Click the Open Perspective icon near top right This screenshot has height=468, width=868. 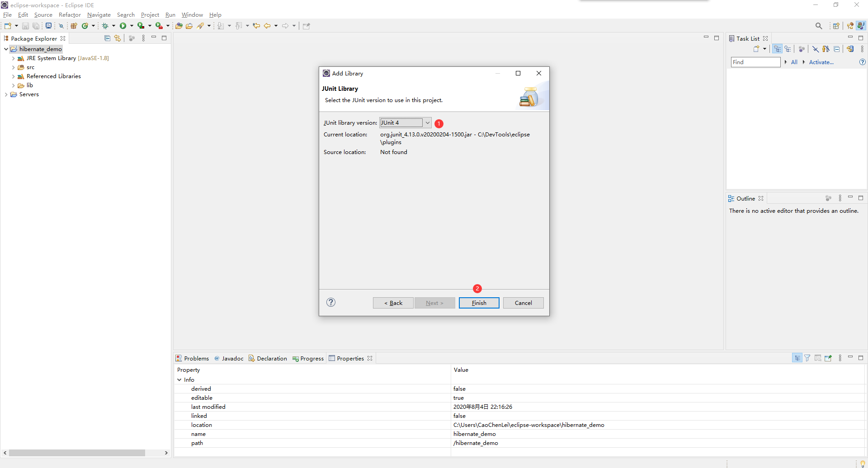point(837,26)
